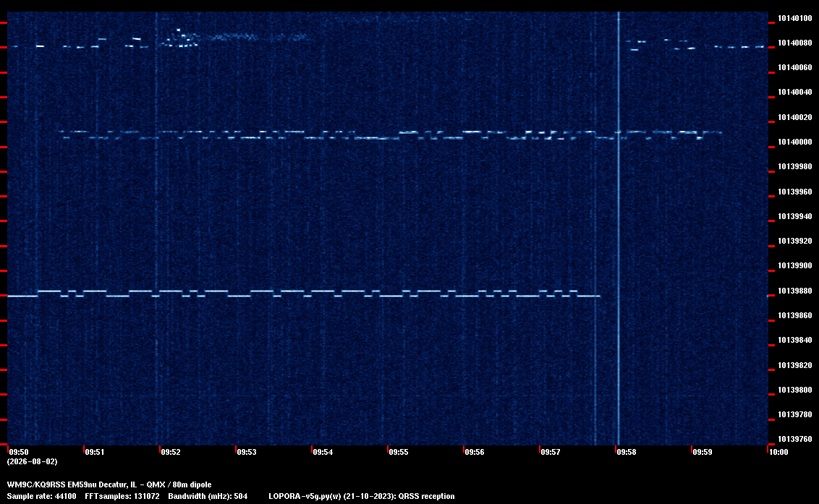Click the (2026-08-02) date text
819x504 pixels.
pyautogui.click(x=33, y=461)
